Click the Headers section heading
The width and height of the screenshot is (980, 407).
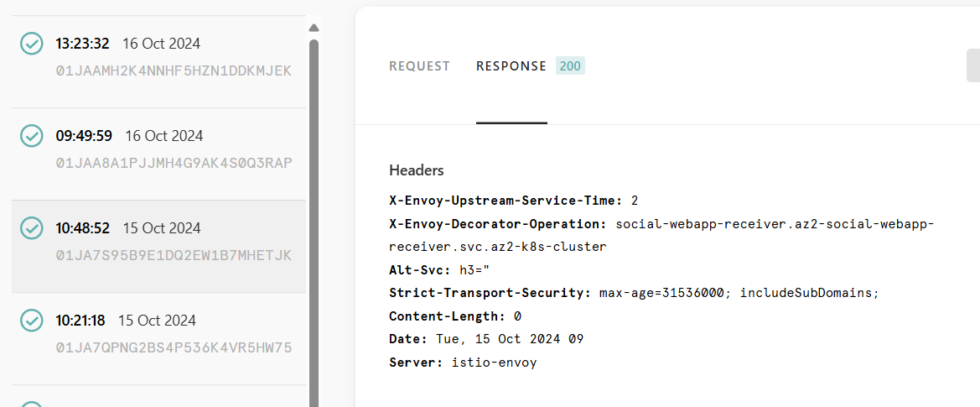(x=417, y=170)
